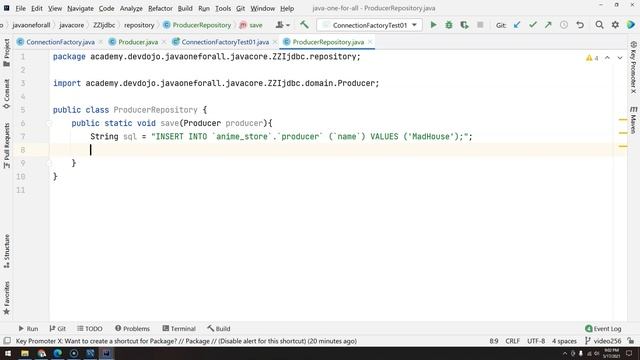Update project with Git blue arrow

(x=517, y=25)
